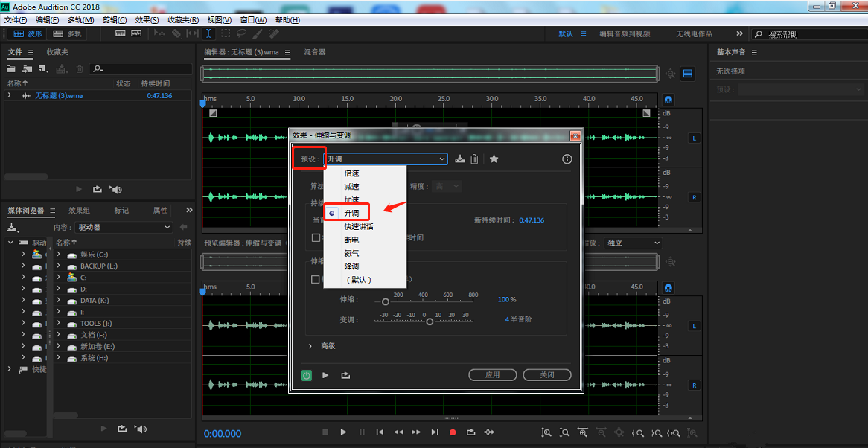Toggle loop export icon in effect dialog

tap(345, 375)
